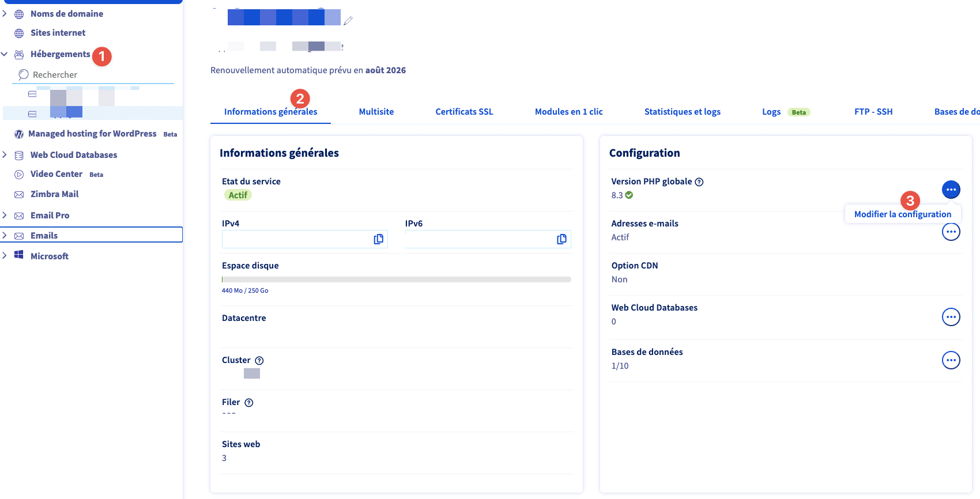The width and height of the screenshot is (980, 499).
Task: Go to Statistiques et logs tab
Action: click(683, 112)
